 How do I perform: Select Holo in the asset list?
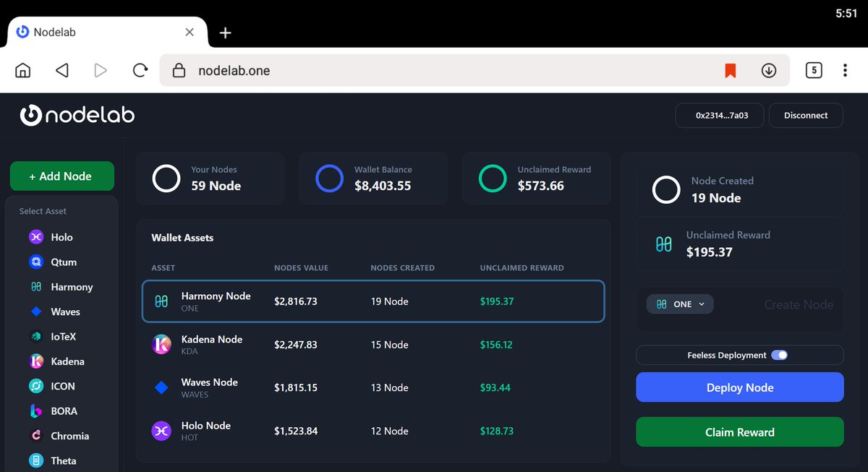61,237
